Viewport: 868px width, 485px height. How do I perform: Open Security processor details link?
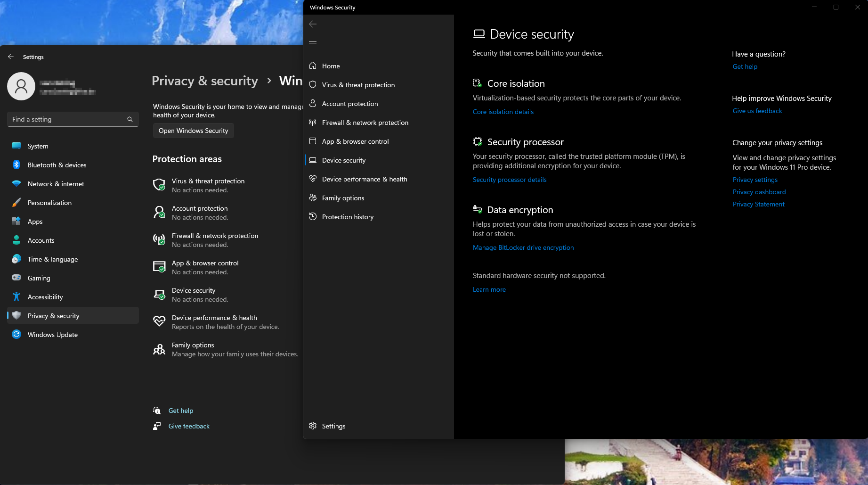coord(510,180)
